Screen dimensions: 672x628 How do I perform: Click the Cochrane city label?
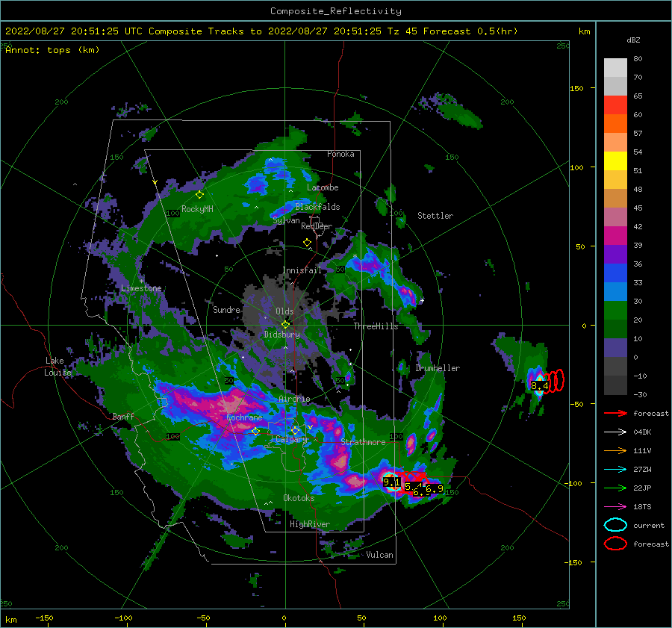point(244,417)
